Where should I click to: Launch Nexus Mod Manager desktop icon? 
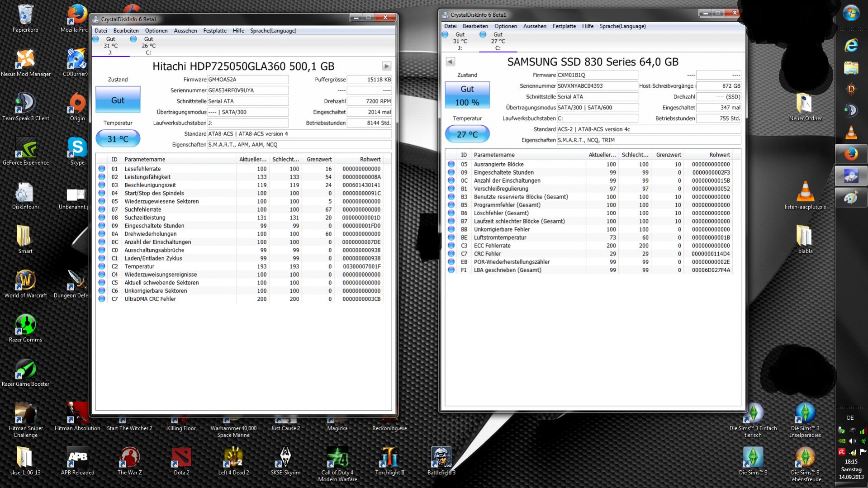coord(25,62)
